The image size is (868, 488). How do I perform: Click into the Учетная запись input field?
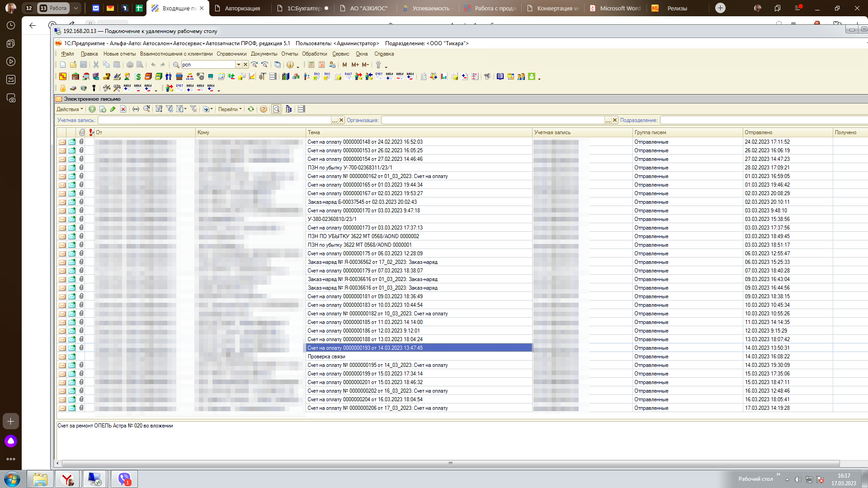click(215, 120)
